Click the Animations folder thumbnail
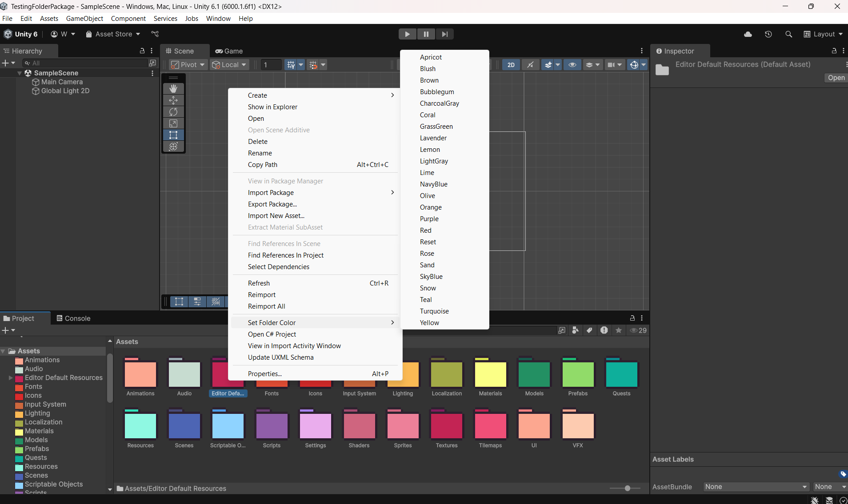The height and width of the screenshot is (504, 848). (x=140, y=373)
